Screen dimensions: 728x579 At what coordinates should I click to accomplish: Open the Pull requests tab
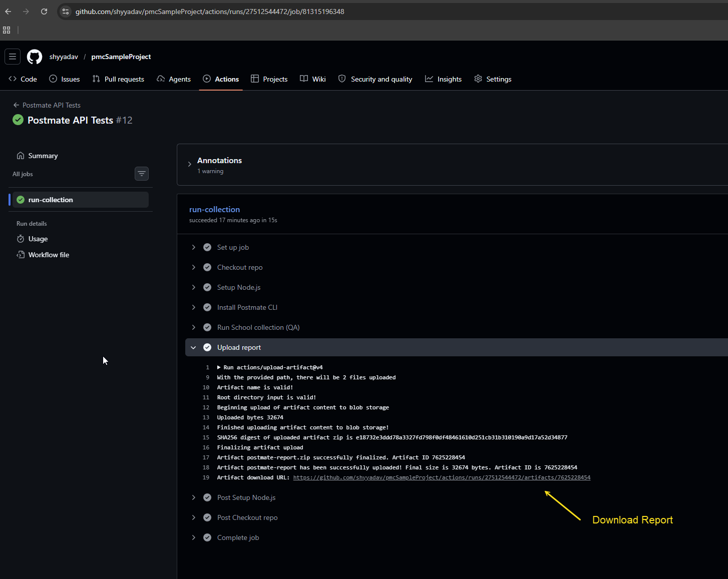coord(118,79)
